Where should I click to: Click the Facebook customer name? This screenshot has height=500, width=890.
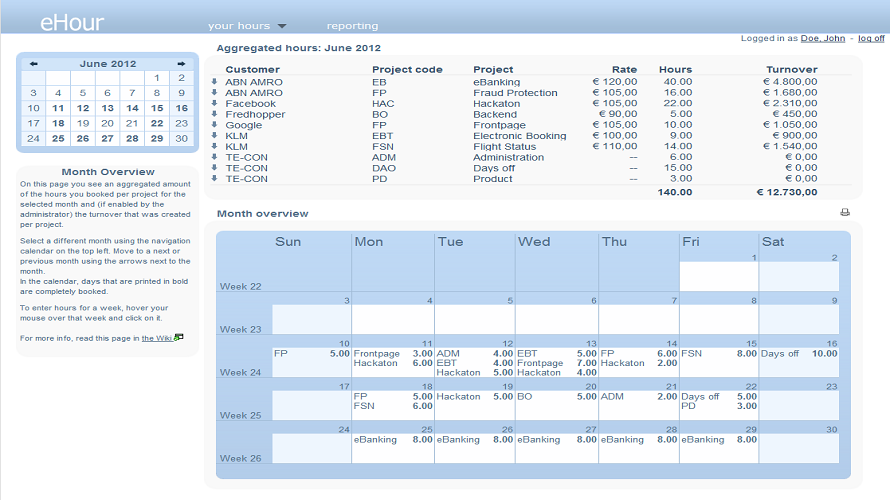point(250,104)
